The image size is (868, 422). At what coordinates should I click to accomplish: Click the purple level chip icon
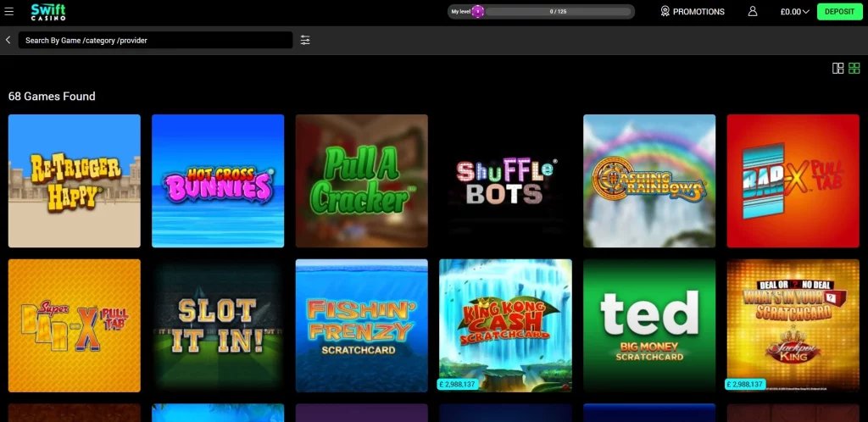pyautogui.click(x=478, y=12)
